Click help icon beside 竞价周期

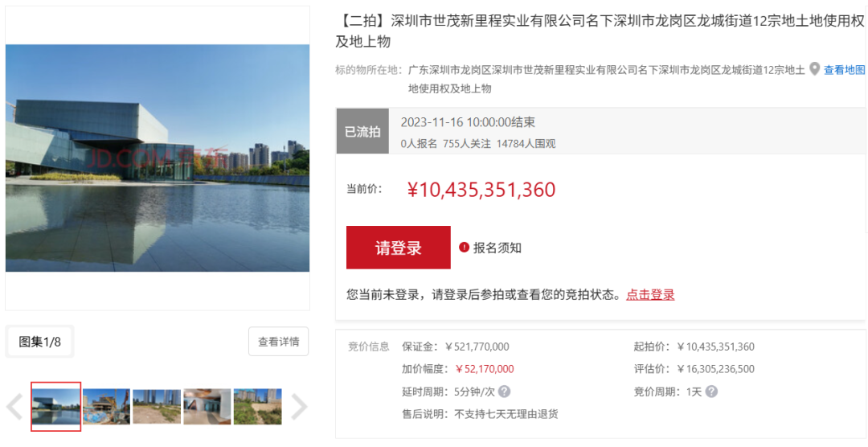pyautogui.click(x=711, y=392)
